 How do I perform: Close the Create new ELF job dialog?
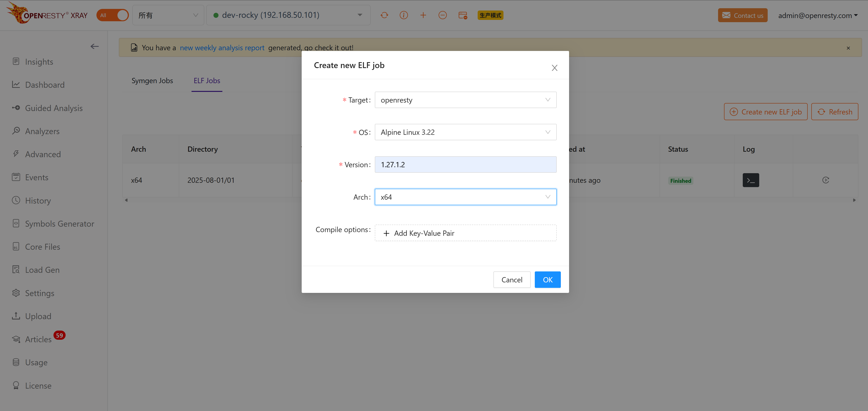click(x=554, y=68)
